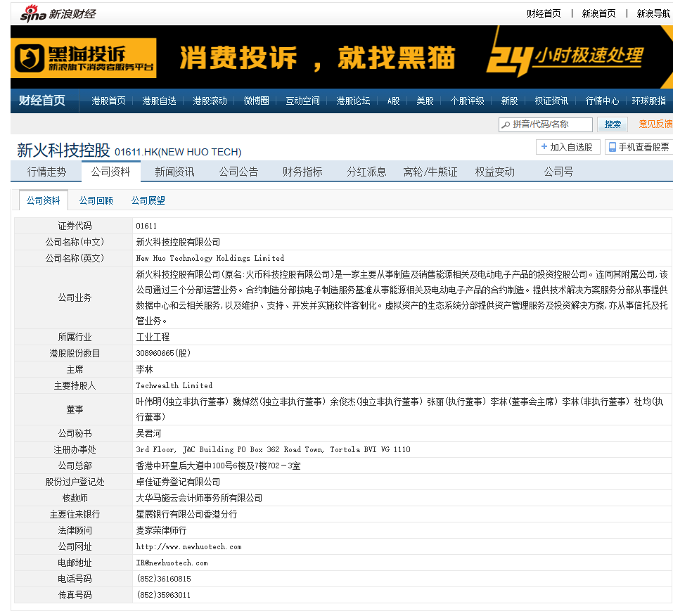The image size is (673, 616).
Task: Switch to 公司公告 tab
Action: point(238,172)
